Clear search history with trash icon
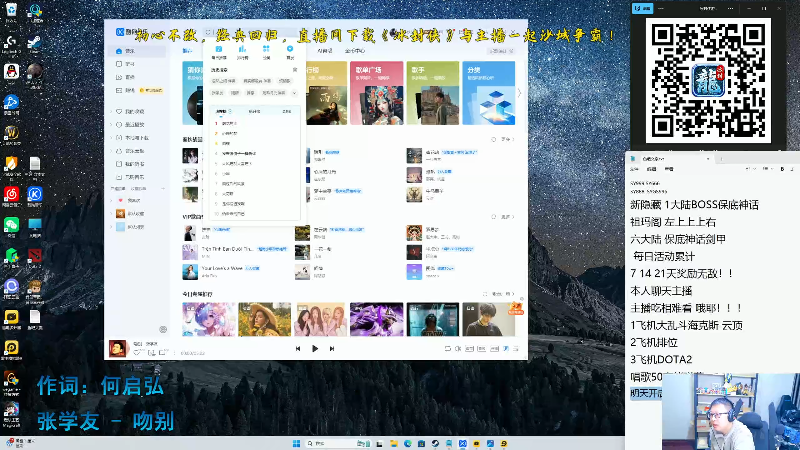 [295, 70]
